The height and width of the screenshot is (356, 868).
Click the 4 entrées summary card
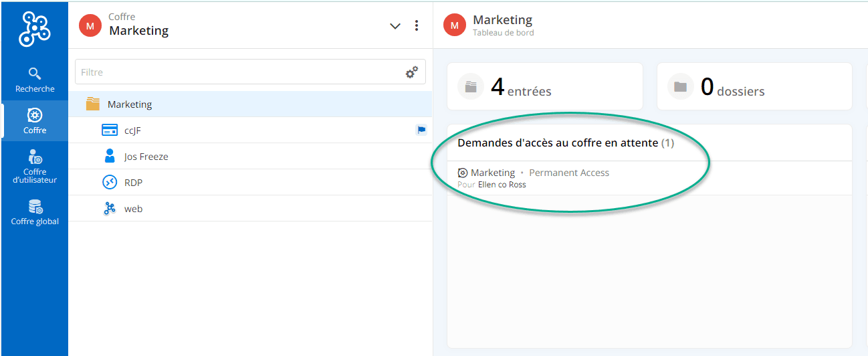coord(544,87)
